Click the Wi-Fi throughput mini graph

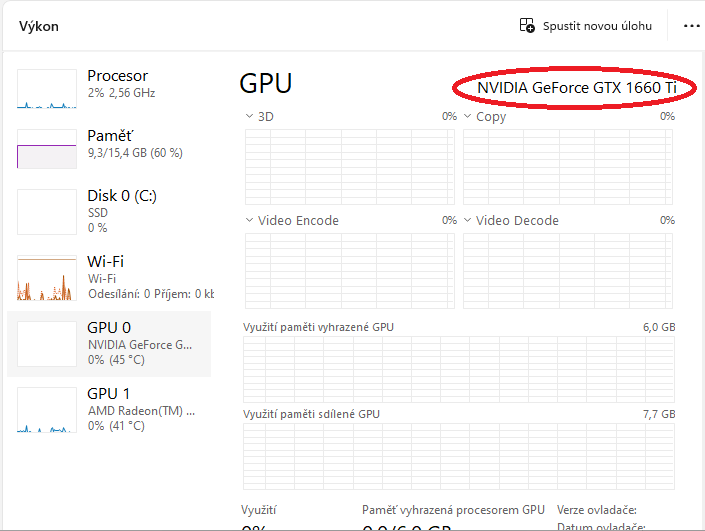point(47,278)
